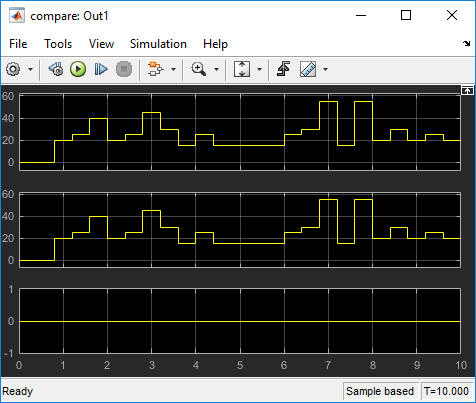
Task: Open the Zoom tool dropdown arrow
Action: click(216, 69)
